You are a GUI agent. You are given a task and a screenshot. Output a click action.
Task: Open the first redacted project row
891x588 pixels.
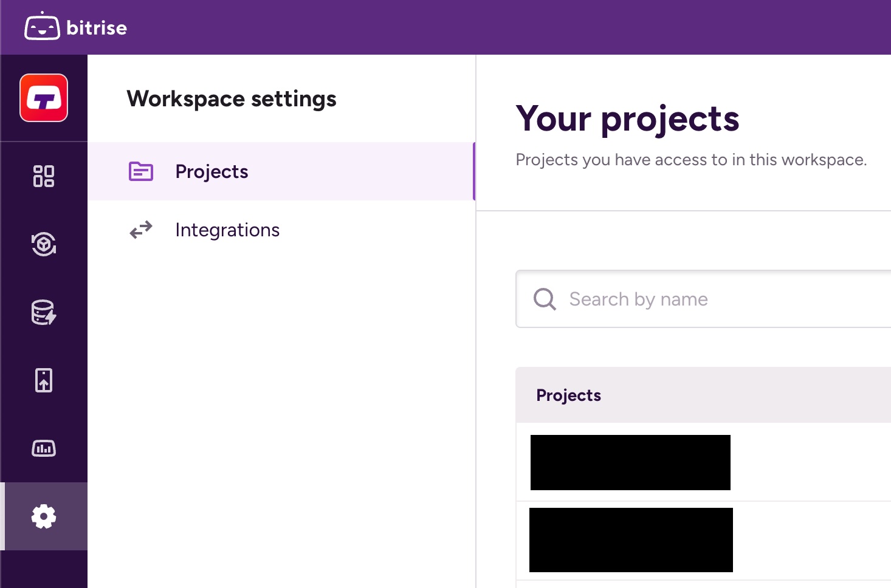[630, 462]
